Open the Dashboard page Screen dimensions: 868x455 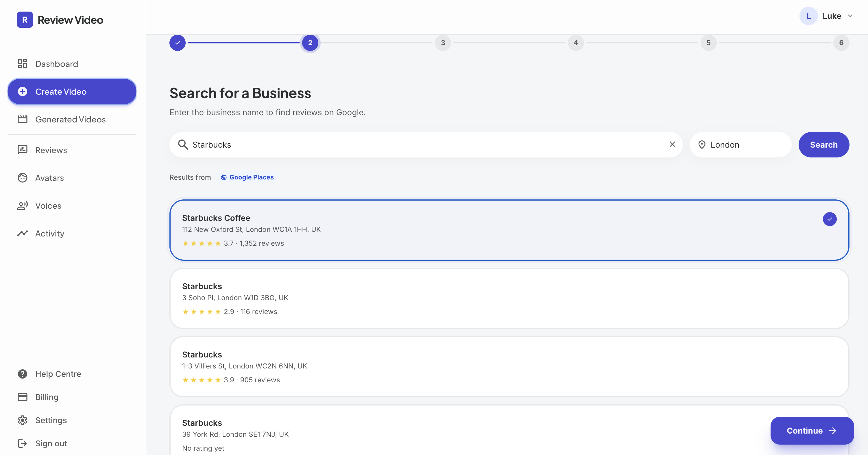coord(72,64)
